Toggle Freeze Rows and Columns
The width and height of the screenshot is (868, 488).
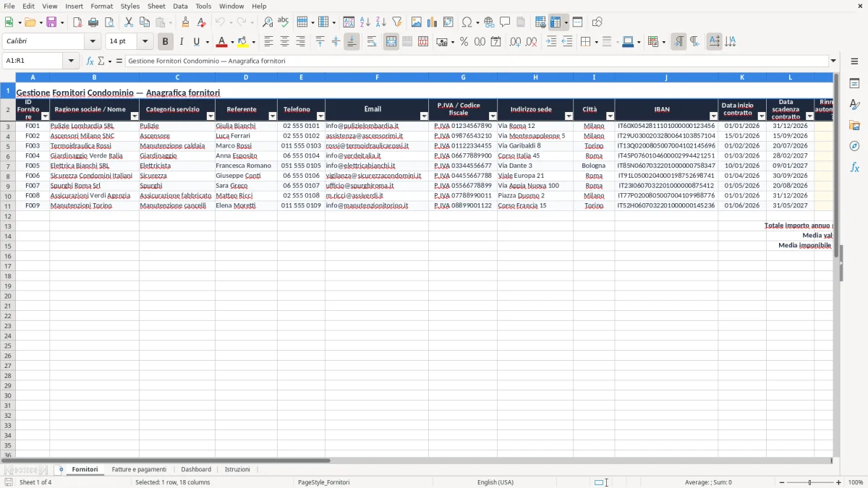556,22
